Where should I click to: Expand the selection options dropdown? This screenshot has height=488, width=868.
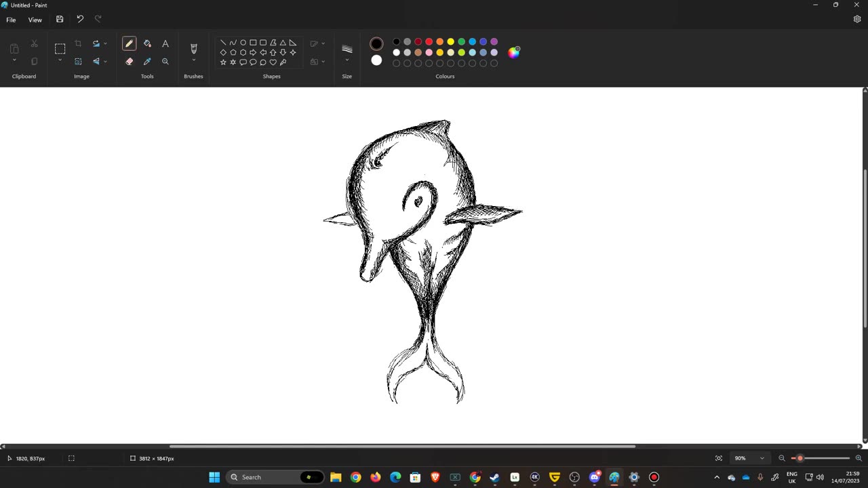point(60,61)
